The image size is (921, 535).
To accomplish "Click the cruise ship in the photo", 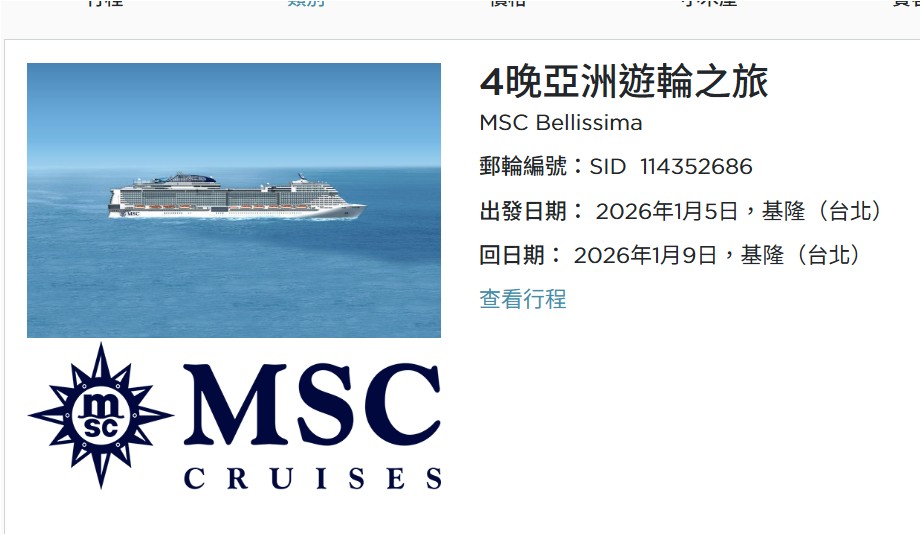I will coord(237,196).
